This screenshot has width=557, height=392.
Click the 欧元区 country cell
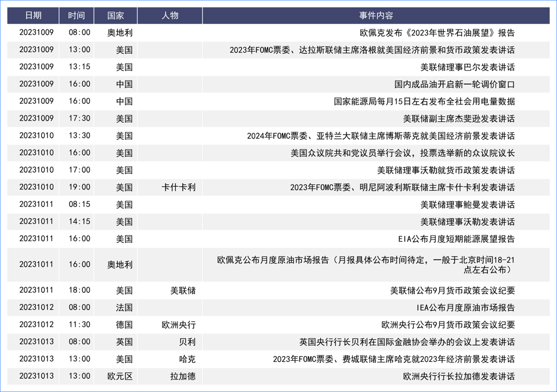[x=120, y=376]
